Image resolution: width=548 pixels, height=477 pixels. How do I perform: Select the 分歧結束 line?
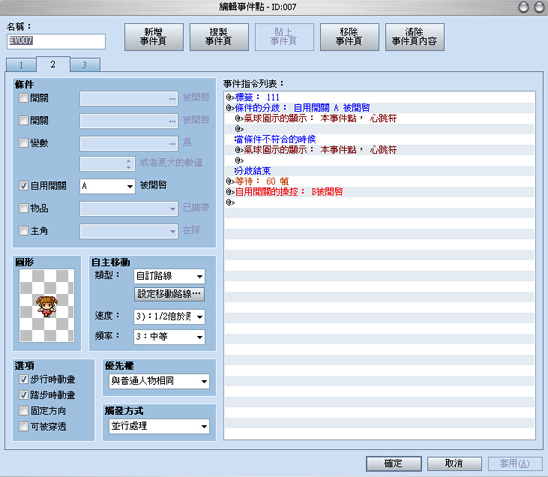pyautogui.click(x=380, y=171)
